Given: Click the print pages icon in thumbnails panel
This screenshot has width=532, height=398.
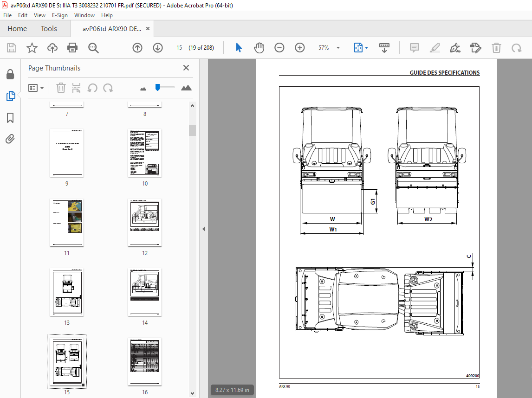Looking at the screenshot, I should (x=76, y=88).
